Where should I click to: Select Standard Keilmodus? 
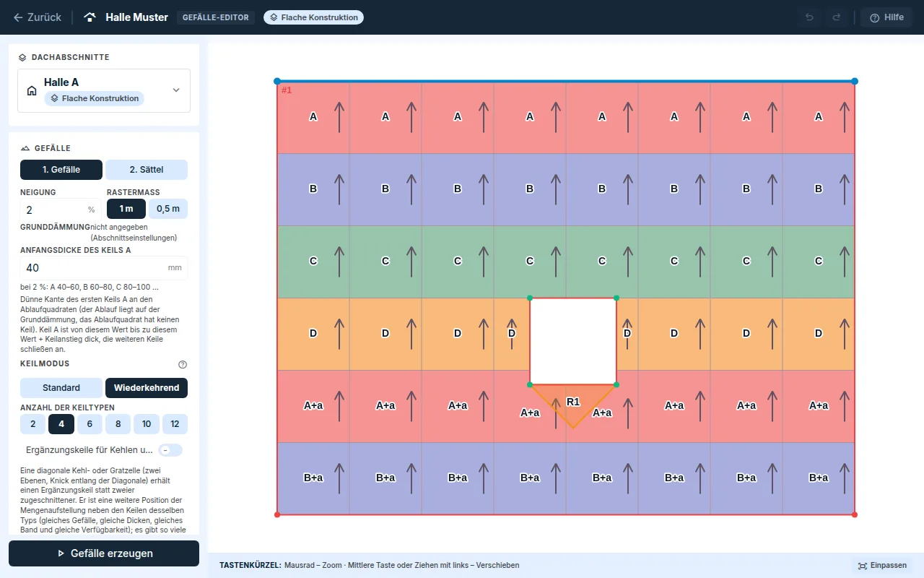click(61, 388)
